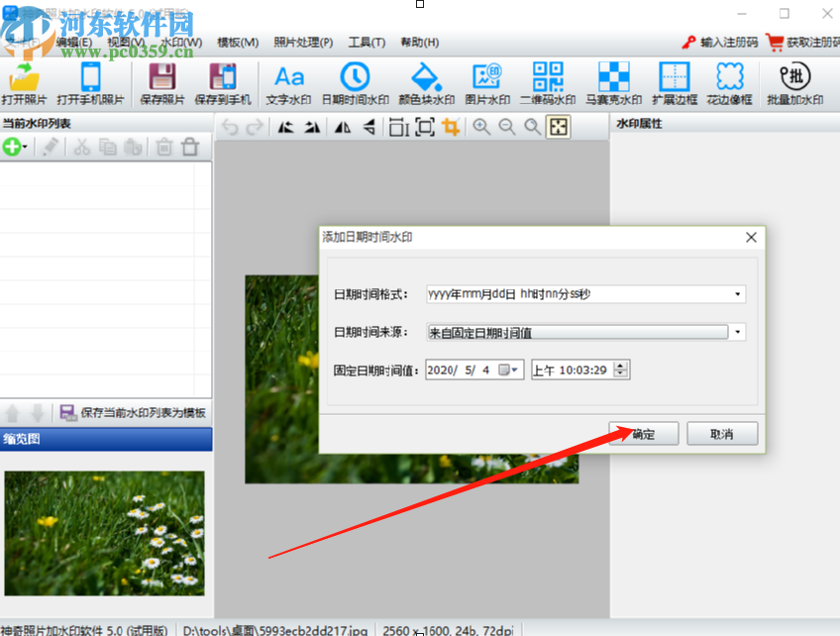Open a photo with 打开照片 icon
Image resolution: width=840 pixels, height=636 pixels.
(x=24, y=83)
